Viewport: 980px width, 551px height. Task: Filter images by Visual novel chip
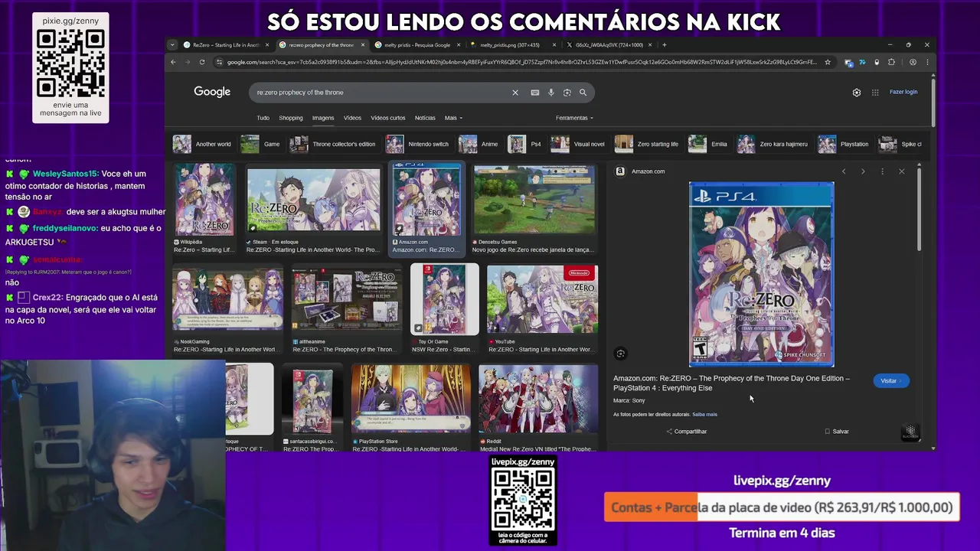coord(579,144)
